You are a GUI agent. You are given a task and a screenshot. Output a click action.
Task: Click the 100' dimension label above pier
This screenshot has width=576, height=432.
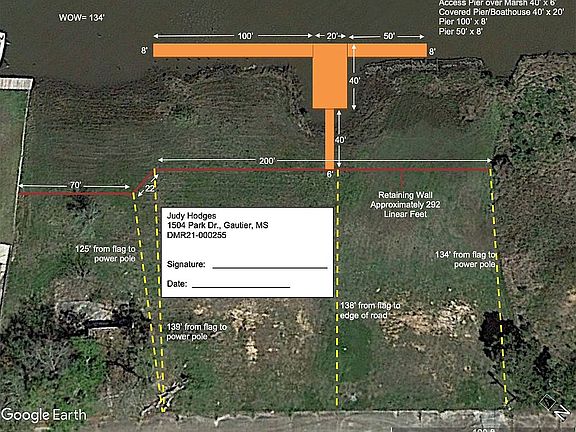coord(245,36)
